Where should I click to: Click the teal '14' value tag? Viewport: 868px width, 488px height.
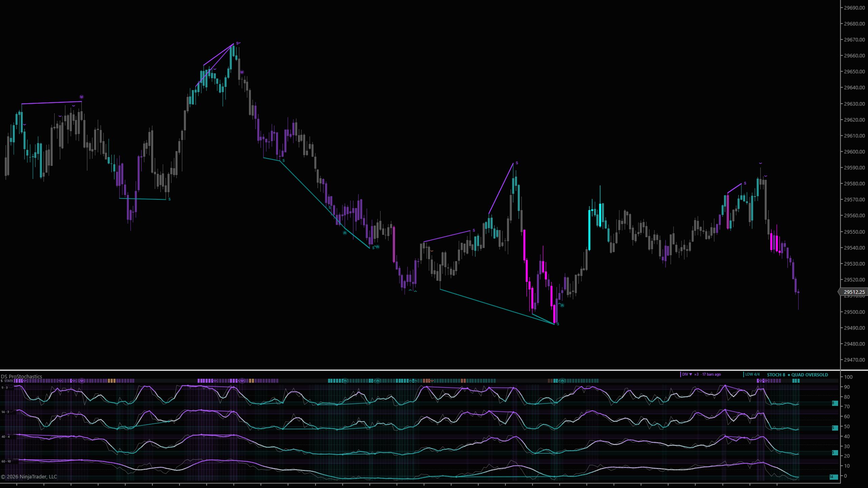(x=834, y=477)
